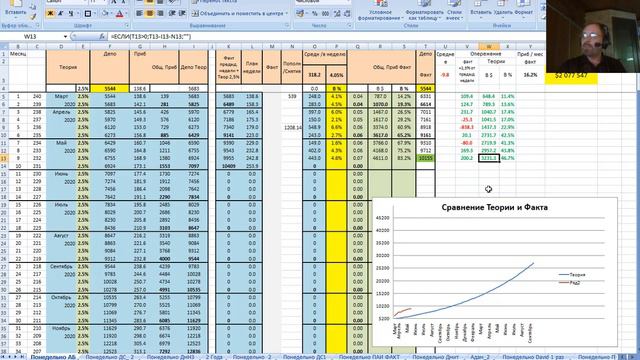Select Ряд2 legend entry in chart

pyautogui.click(x=569, y=282)
